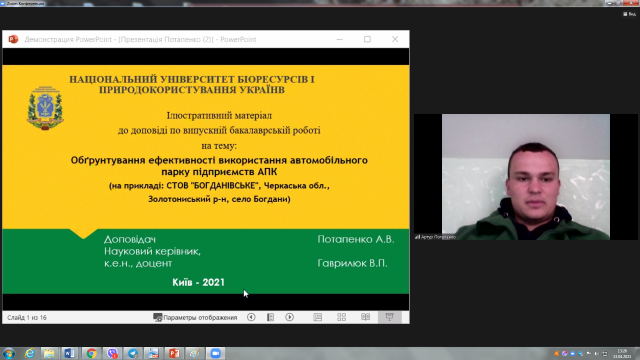Open File Explorer from the taskbar
Viewport: 640px width, 360px height.
pos(49,353)
